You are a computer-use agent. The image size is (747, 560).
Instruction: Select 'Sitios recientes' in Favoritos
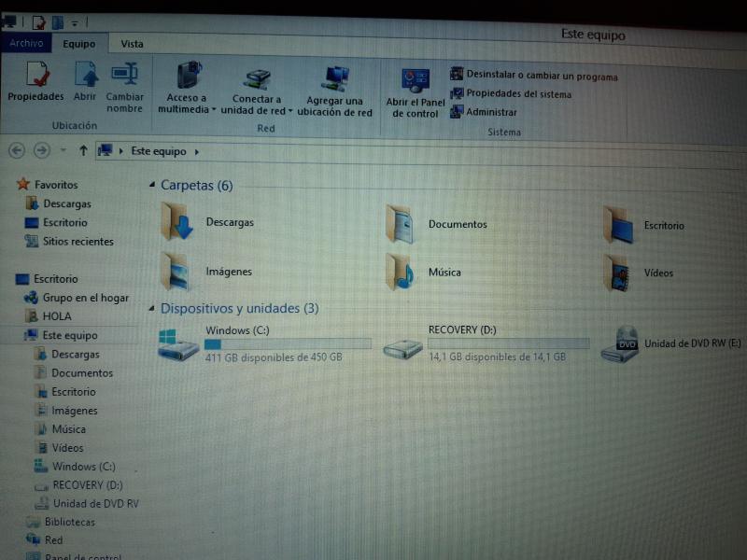(x=78, y=242)
